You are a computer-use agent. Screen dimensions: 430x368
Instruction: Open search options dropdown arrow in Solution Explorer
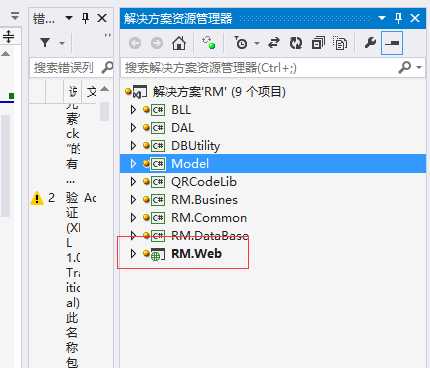point(419,68)
